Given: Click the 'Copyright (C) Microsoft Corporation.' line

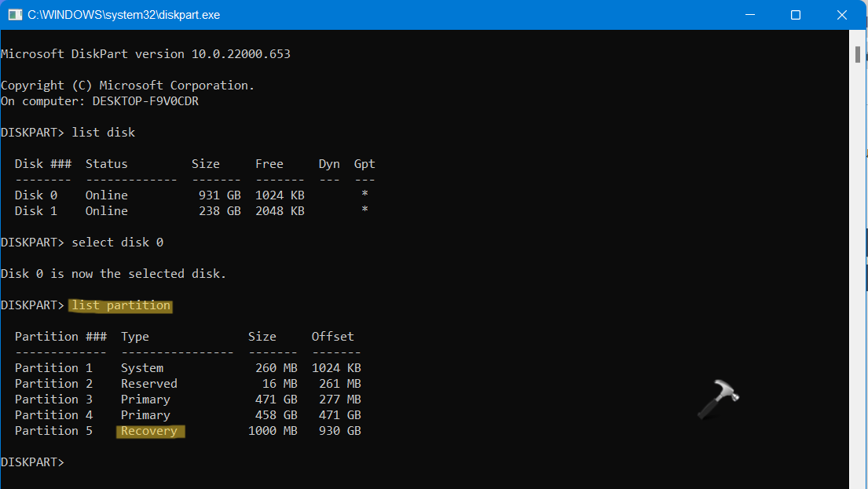Looking at the screenshot, I should [x=128, y=86].
